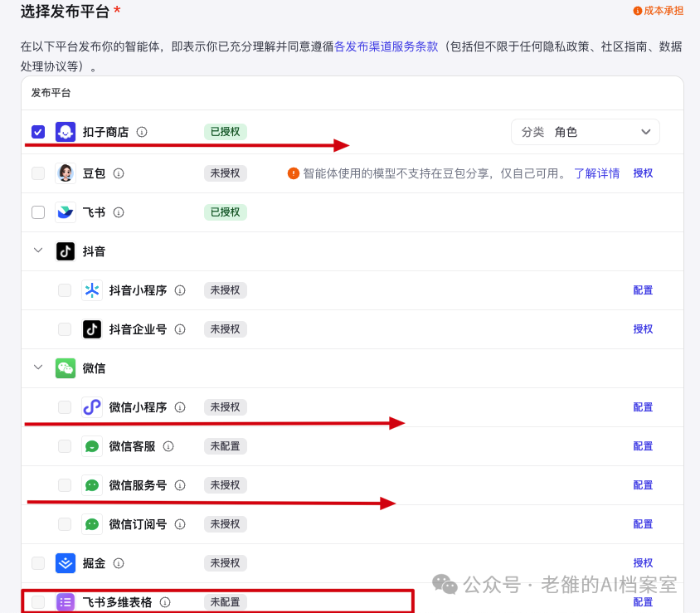Tick the 飞书 platform checkbox
The image size is (700, 613).
point(38,212)
